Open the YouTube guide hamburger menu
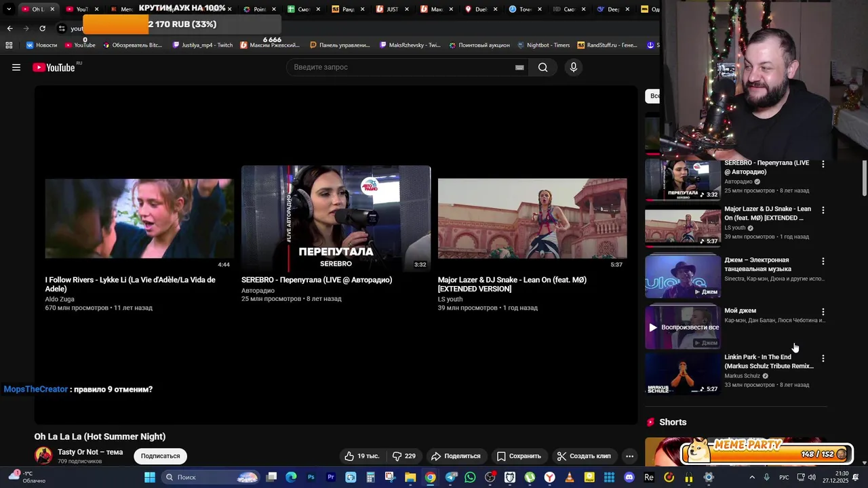 pyautogui.click(x=16, y=67)
